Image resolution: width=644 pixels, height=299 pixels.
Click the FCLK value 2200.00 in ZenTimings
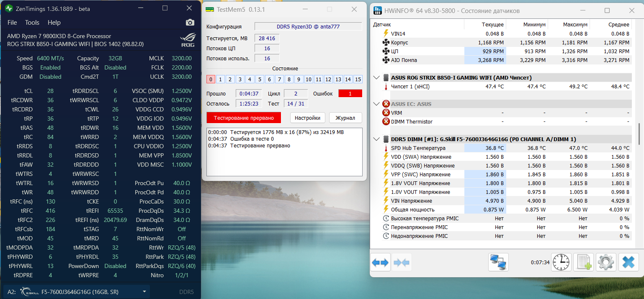tap(182, 67)
